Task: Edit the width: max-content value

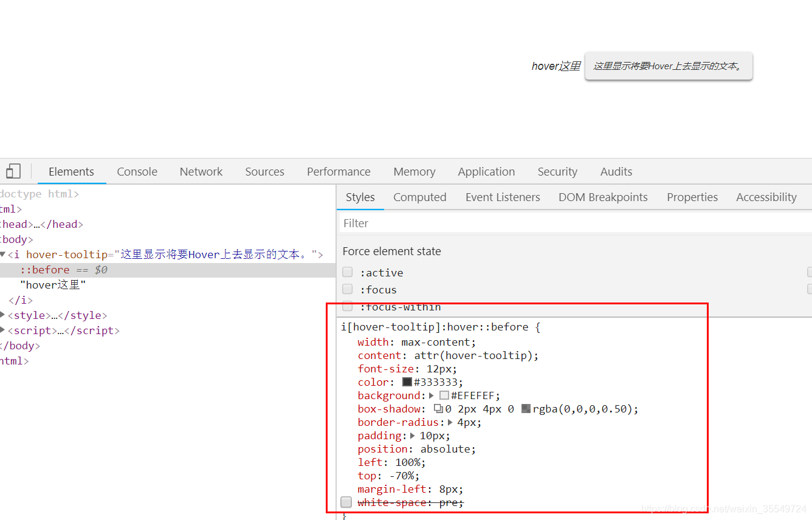Action: click(x=436, y=342)
